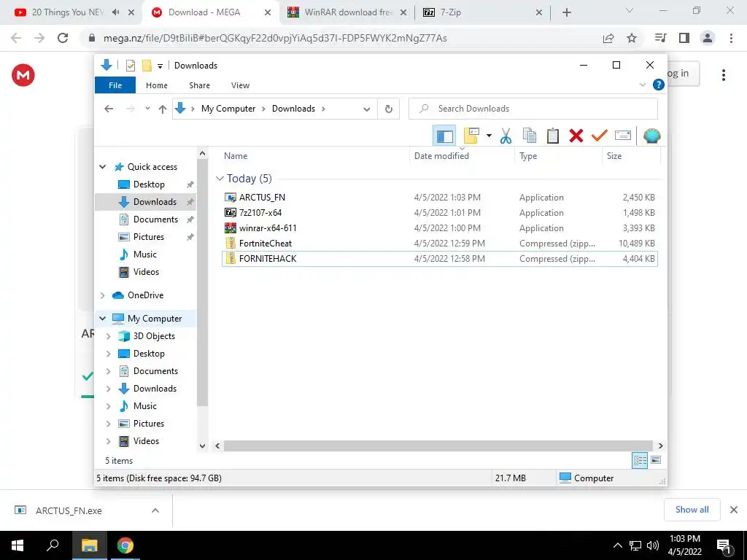This screenshot has height=560, width=747.
Task: Switch to Large icons view layout icon
Action: tap(656, 460)
